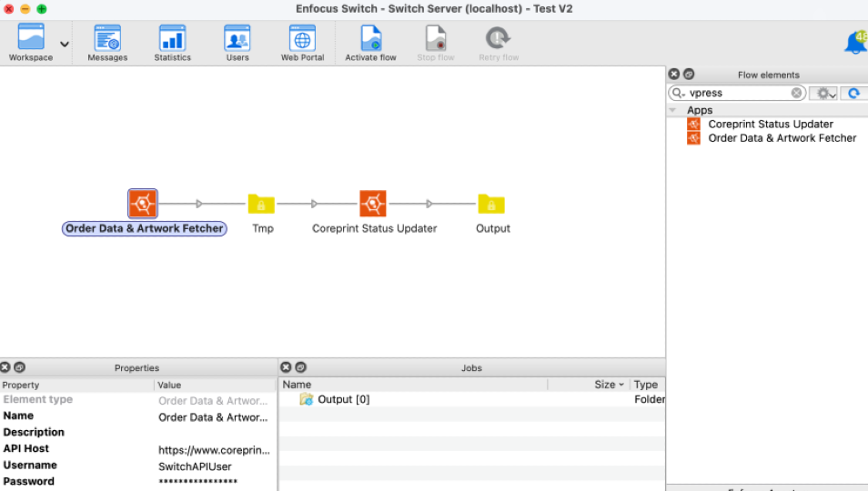This screenshot has width=868, height=491.
Task: Close the Jobs panel
Action: [286, 367]
